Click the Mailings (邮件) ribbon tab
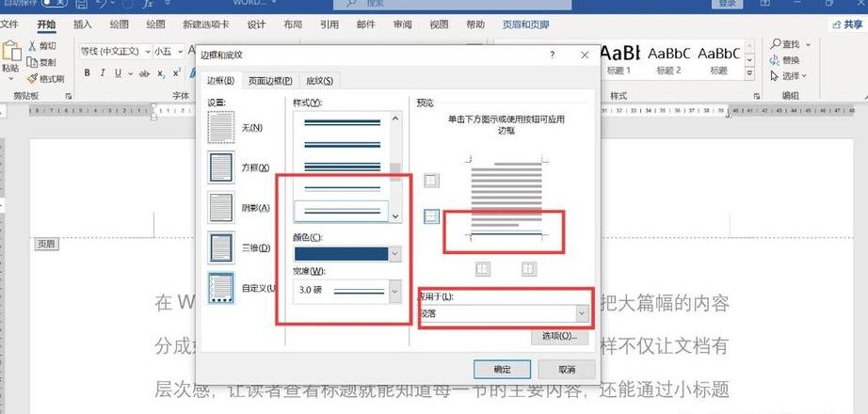 click(x=366, y=24)
